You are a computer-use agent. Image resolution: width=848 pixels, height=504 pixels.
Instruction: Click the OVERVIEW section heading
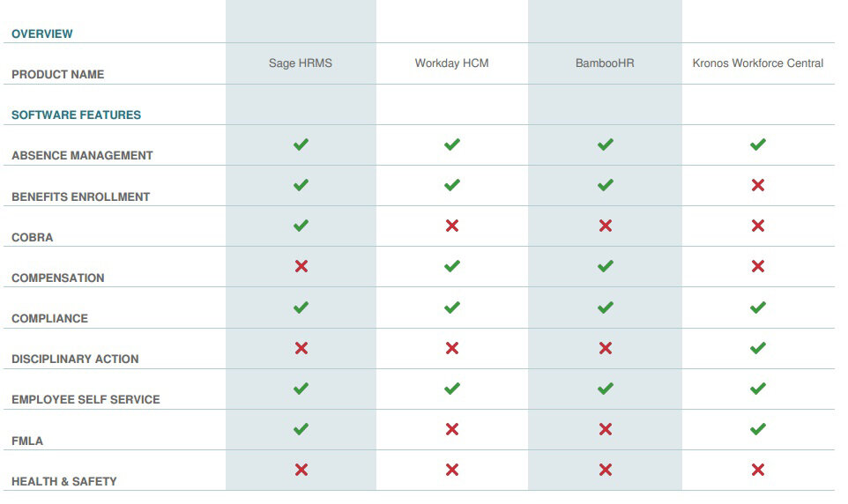pyautogui.click(x=42, y=33)
